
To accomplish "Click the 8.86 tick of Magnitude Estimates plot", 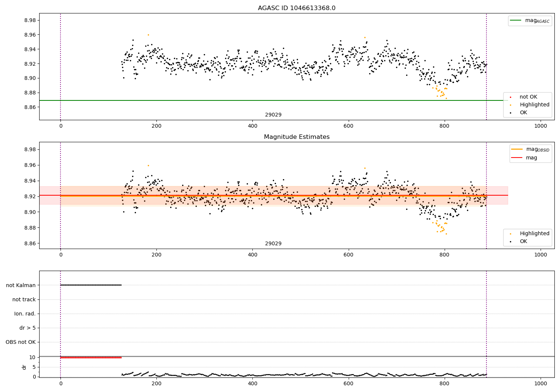I will [29, 243].
